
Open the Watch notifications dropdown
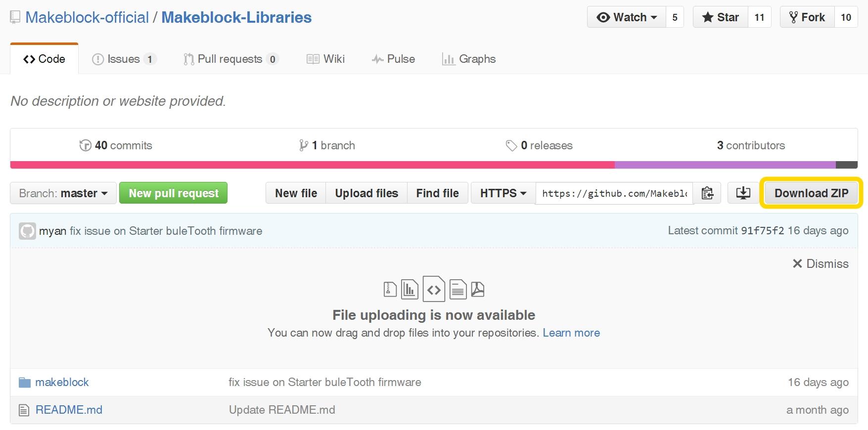627,17
